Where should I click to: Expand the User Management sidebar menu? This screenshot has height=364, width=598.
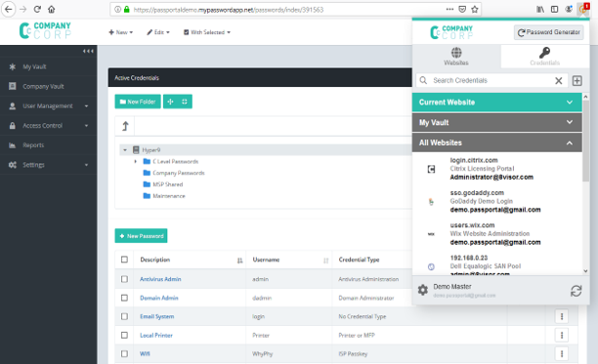point(49,105)
